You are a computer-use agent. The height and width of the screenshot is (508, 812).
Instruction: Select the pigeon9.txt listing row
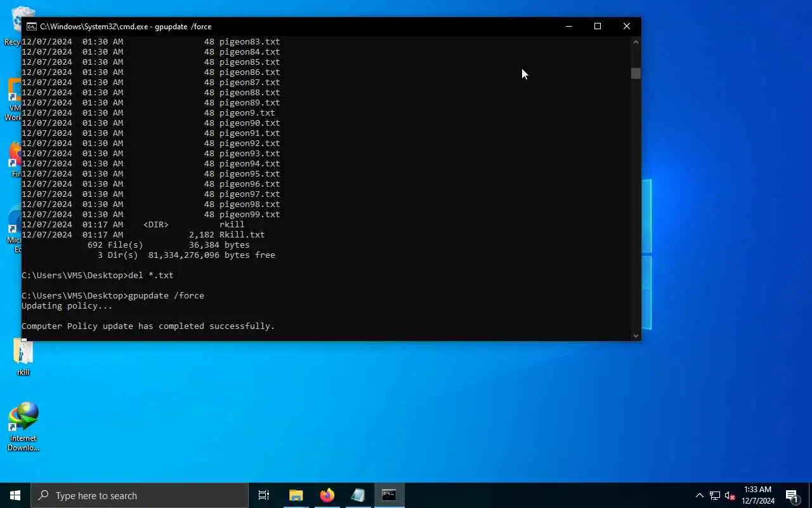148,112
